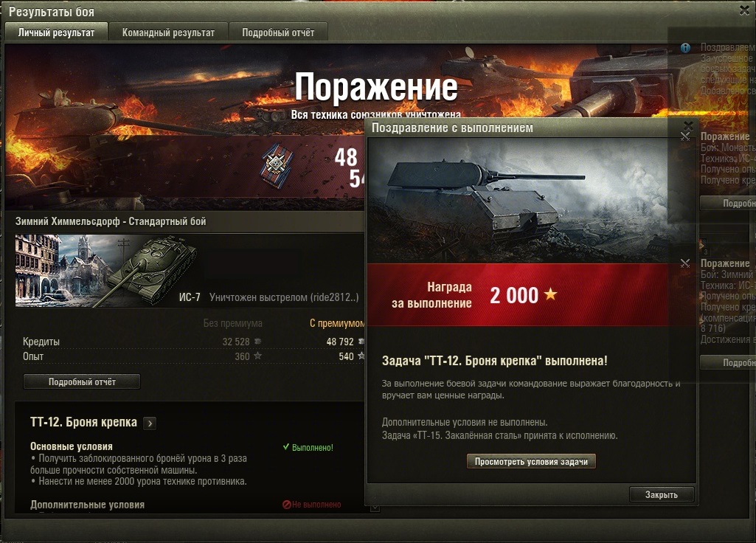
Task: Click the medal ribbon achievement icon
Action: (x=277, y=166)
